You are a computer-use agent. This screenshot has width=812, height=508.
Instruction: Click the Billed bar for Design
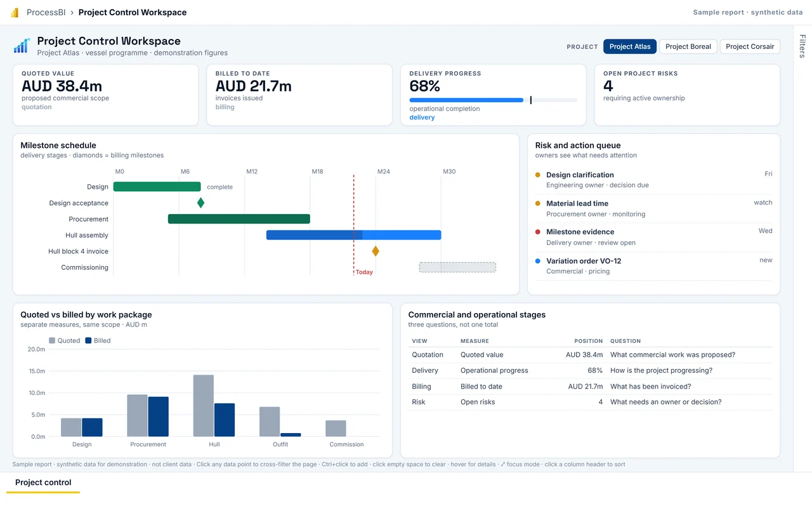click(x=92, y=427)
